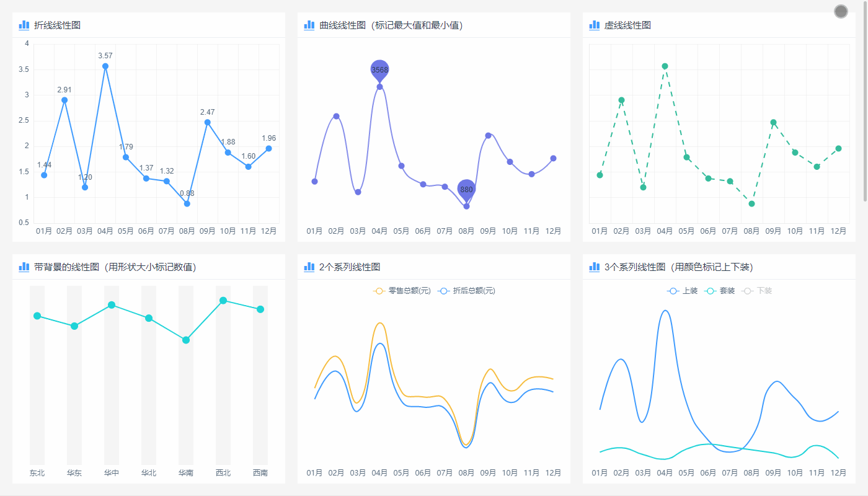Viewport: 868px width, 496px height.
Task: Click the chart icon beside 带背景的线性图 title
Action: pyautogui.click(x=24, y=267)
